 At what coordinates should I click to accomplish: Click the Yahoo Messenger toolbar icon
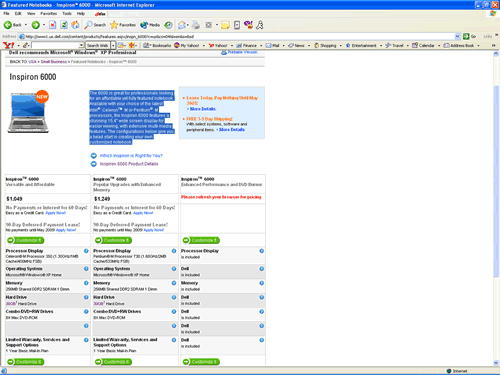tap(248, 25)
